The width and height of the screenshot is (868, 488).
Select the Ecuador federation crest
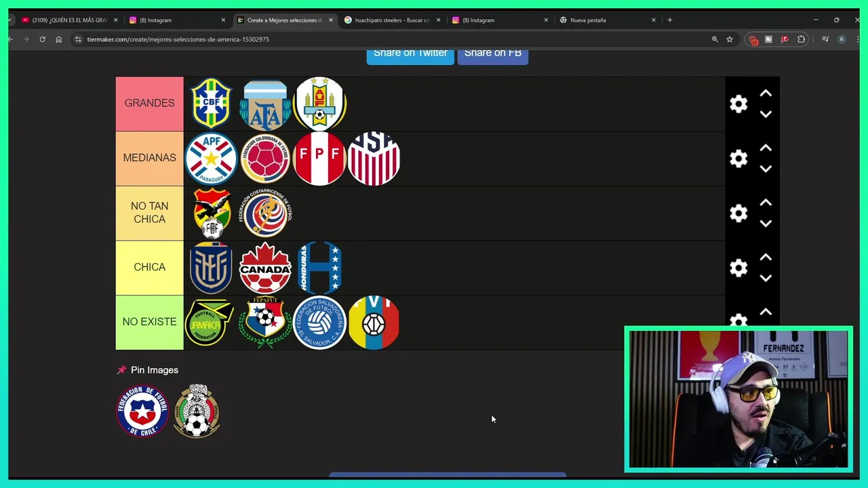(x=211, y=268)
